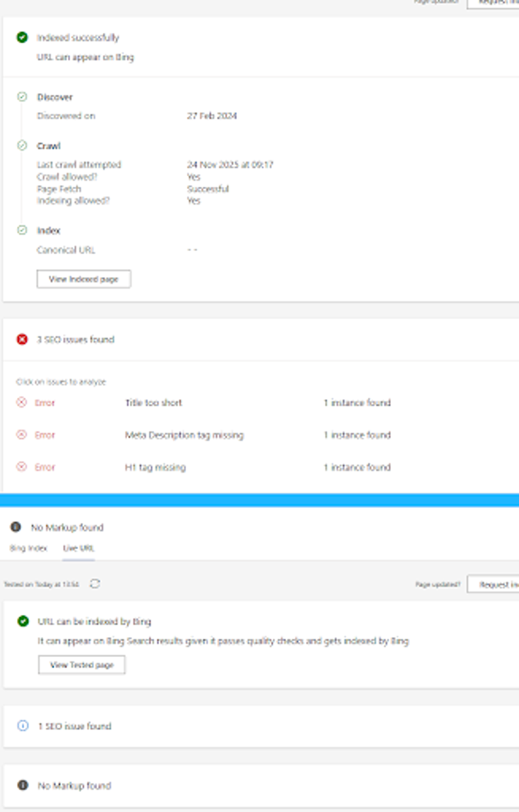This screenshot has width=519, height=812.
Task: Click the error icon beside Title too short
Action: point(21,403)
